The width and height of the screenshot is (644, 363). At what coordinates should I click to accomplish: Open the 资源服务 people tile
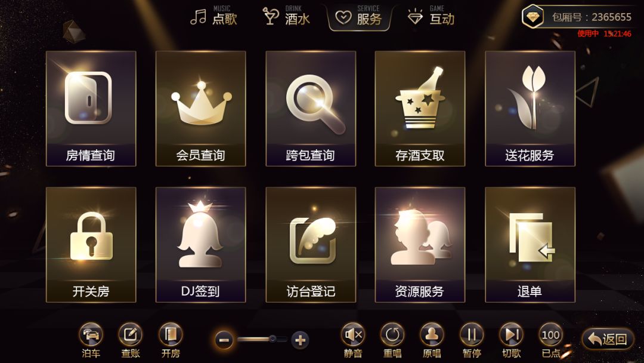pyautogui.click(x=420, y=245)
